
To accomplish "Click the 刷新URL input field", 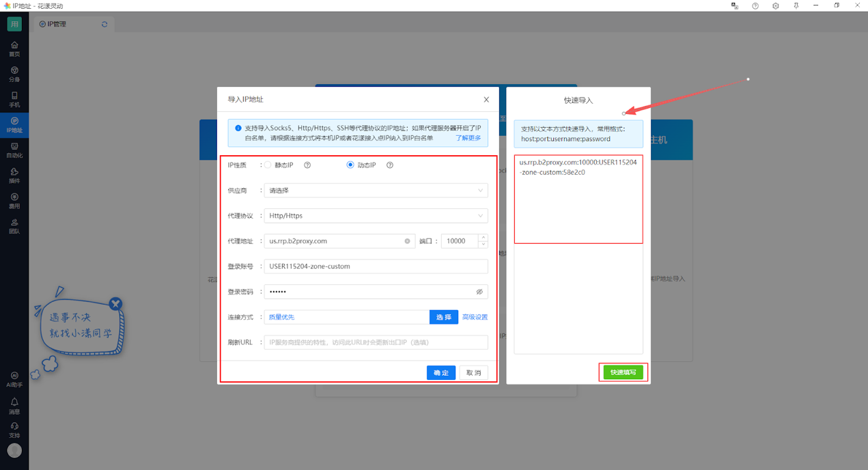I will pos(376,342).
